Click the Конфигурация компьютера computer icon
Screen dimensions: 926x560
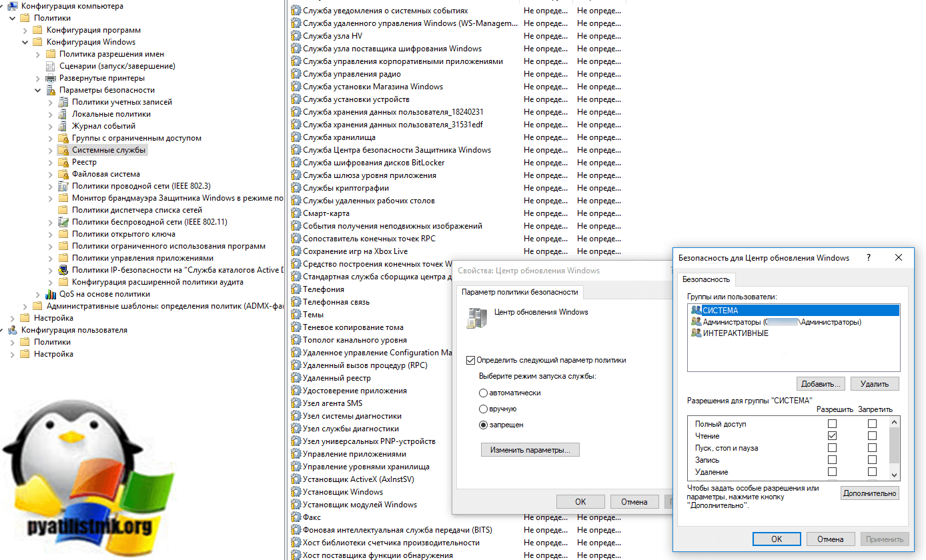tap(13, 6)
